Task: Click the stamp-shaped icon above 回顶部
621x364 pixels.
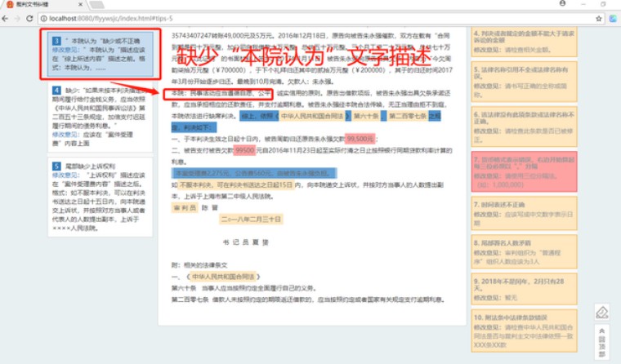Action: 602,313
